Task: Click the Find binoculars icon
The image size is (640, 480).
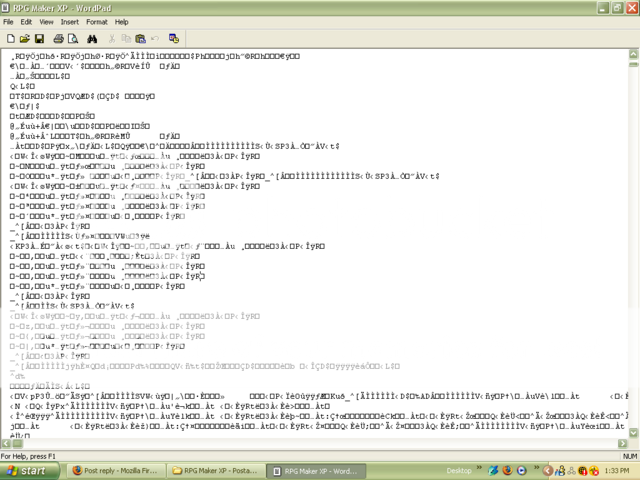Action: (x=91, y=37)
